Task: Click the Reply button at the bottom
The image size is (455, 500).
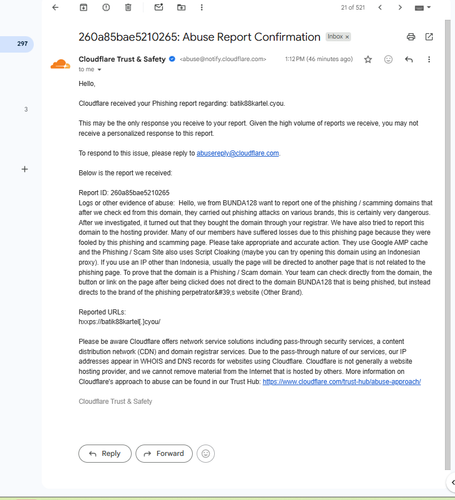Action: pyautogui.click(x=105, y=453)
